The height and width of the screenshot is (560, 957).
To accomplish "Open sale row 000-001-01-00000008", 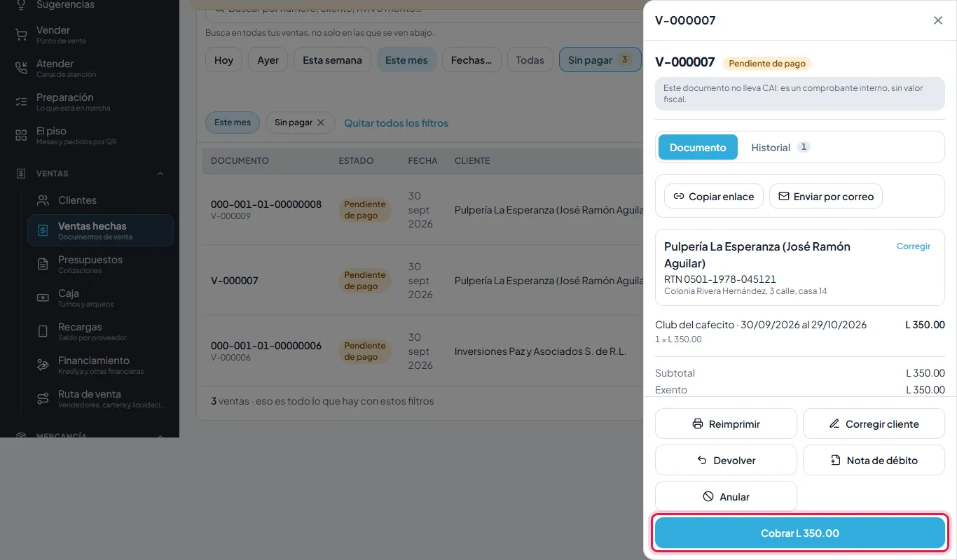I will point(423,210).
